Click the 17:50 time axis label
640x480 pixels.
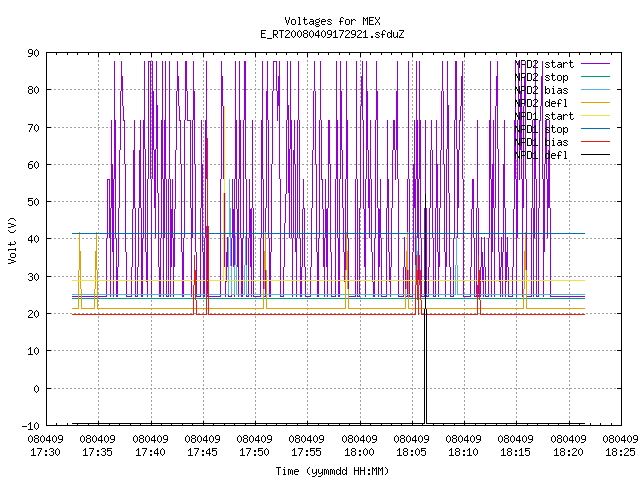tap(254, 452)
